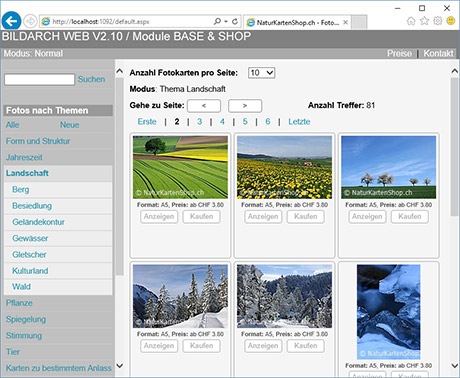Close the NaturKartenShop.ch tab

point(346,22)
